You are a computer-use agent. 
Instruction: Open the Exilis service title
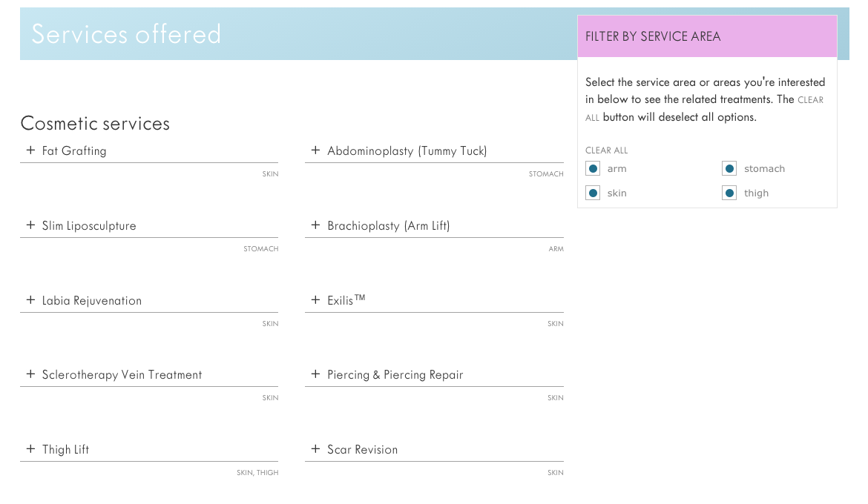[x=346, y=300]
